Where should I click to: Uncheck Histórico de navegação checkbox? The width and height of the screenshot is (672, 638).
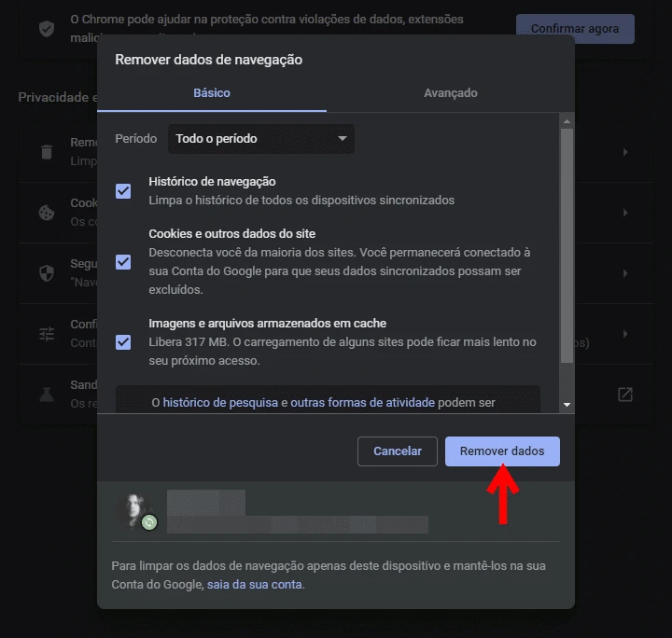123,191
